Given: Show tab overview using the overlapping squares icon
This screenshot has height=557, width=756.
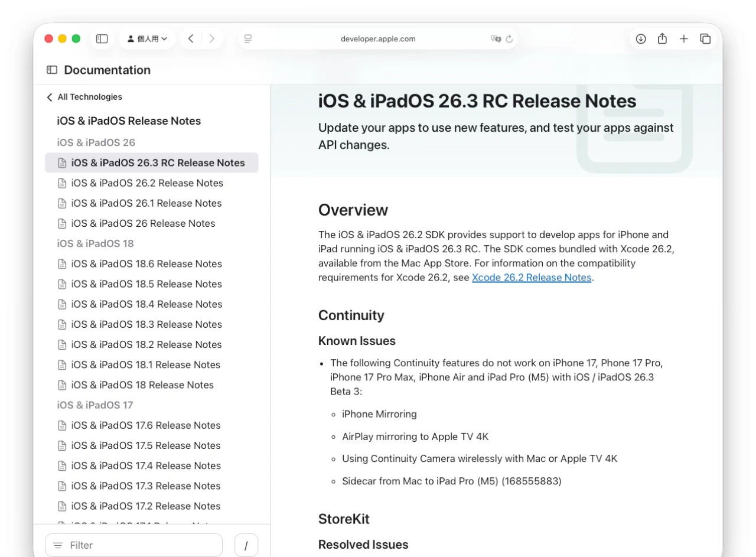Looking at the screenshot, I should click(x=705, y=38).
